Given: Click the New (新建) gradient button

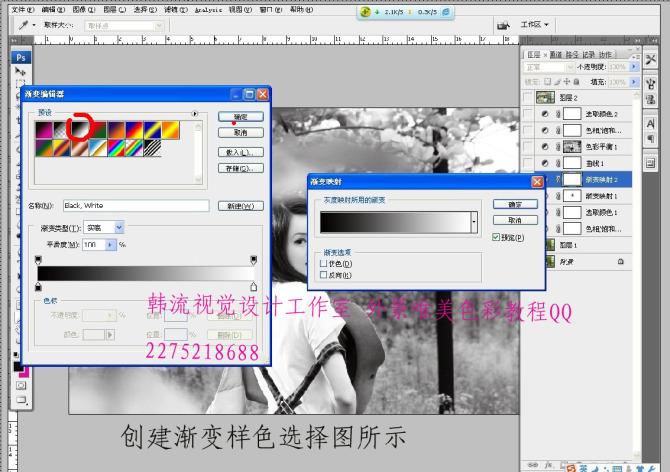Looking at the screenshot, I should point(241,206).
